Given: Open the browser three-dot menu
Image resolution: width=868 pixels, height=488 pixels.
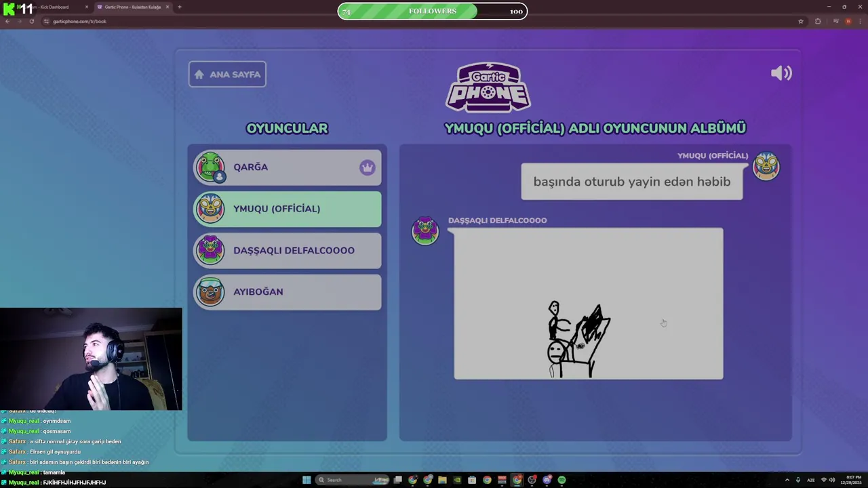Looking at the screenshot, I should coord(861,21).
